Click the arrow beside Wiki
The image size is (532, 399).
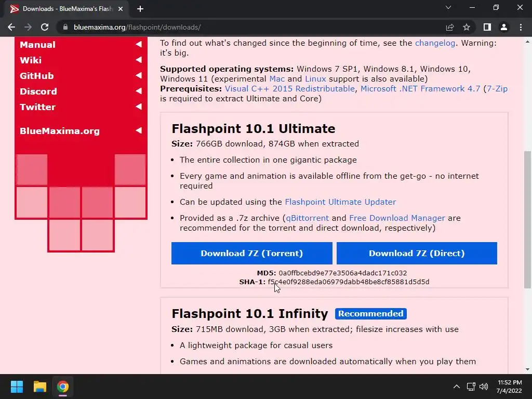pyautogui.click(x=138, y=60)
